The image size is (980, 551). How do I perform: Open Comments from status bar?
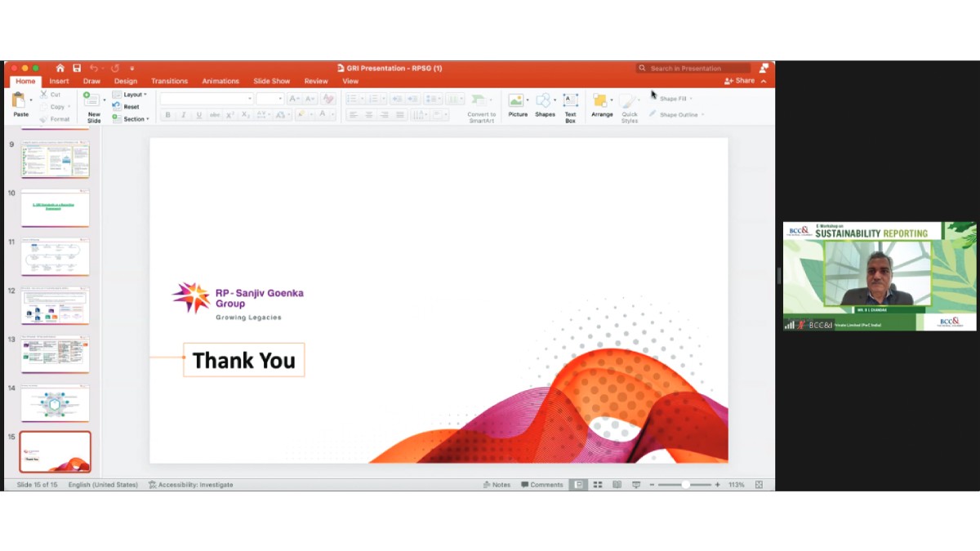point(542,485)
